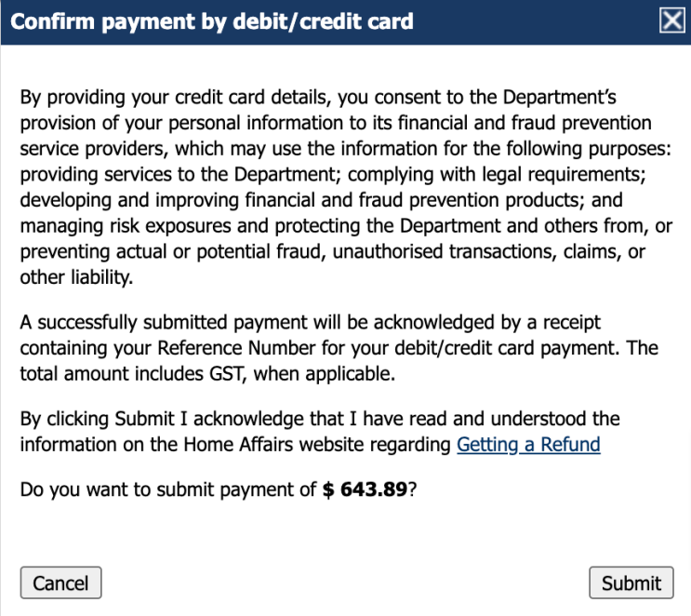The width and height of the screenshot is (691, 616).
Task: Click the word 'Department's' in the first line
Action: pyautogui.click(x=559, y=97)
